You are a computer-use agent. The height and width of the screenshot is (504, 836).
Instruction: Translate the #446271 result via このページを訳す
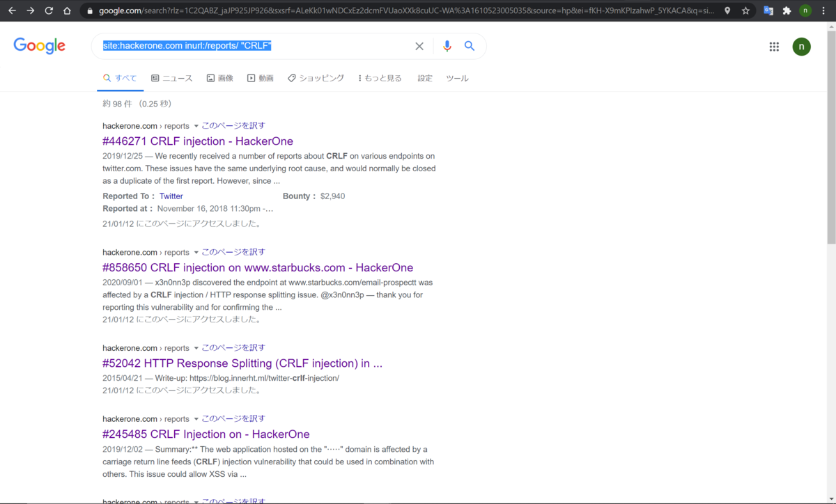233,126
